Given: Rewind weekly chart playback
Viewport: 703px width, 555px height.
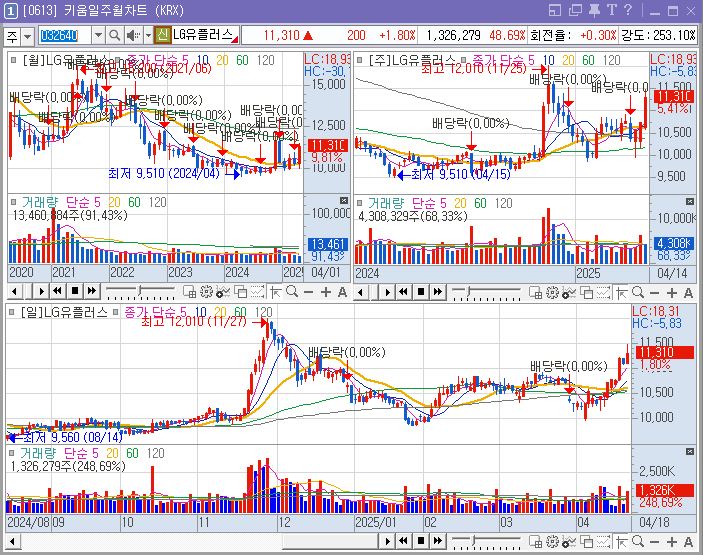Looking at the screenshot, I should tap(404, 292).
